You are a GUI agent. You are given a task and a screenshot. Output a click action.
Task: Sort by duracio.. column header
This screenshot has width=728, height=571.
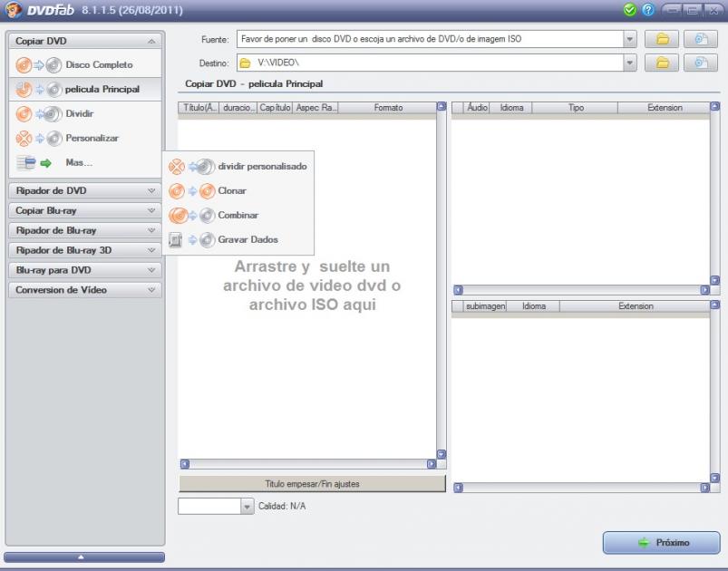pos(238,108)
